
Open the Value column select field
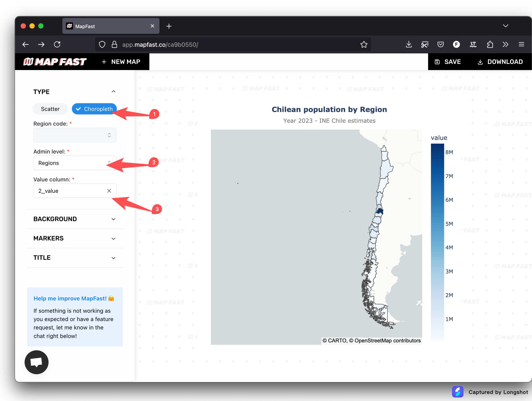click(x=75, y=191)
